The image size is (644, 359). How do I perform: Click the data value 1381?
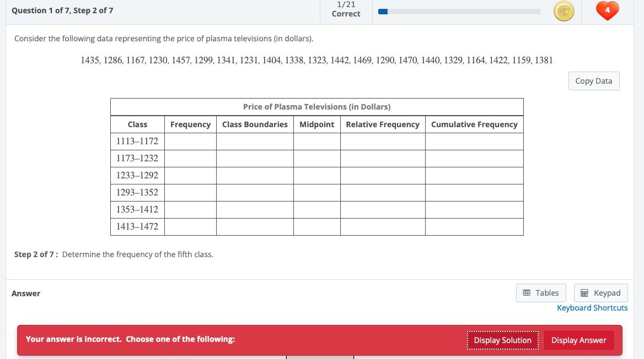544,61
